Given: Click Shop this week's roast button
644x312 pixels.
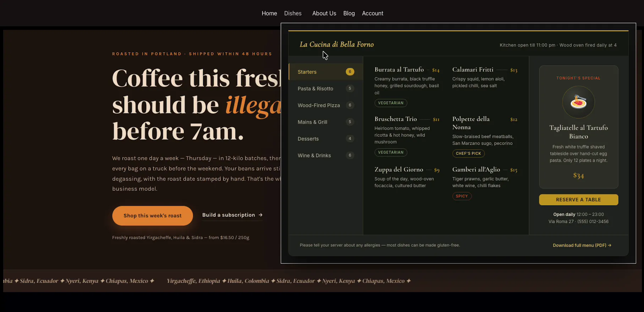Looking at the screenshot, I should 152,216.
